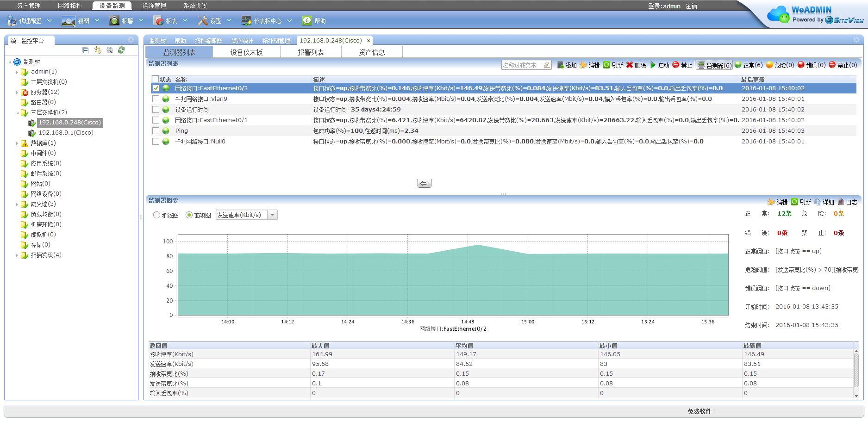Click the 注销 logout link
This screenshot has width=868, height=421.
point(691,6)
